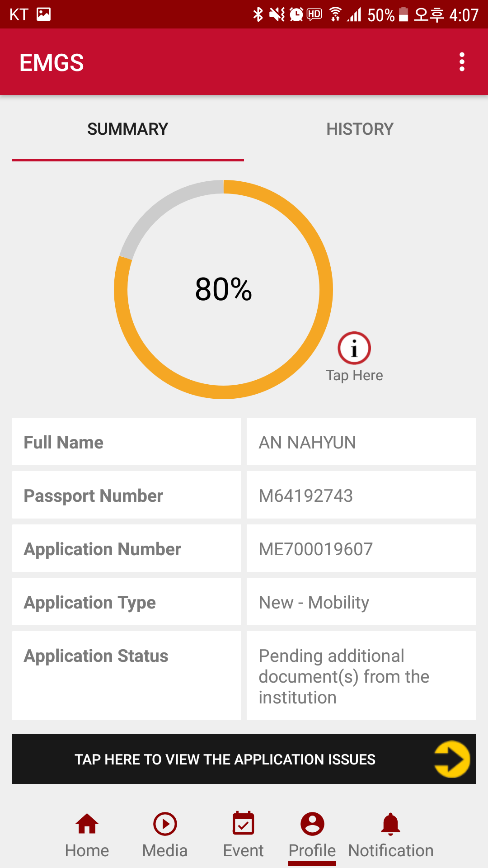Select the Profile person icon
Screen dimensions: 488x868
click(312, 824)
